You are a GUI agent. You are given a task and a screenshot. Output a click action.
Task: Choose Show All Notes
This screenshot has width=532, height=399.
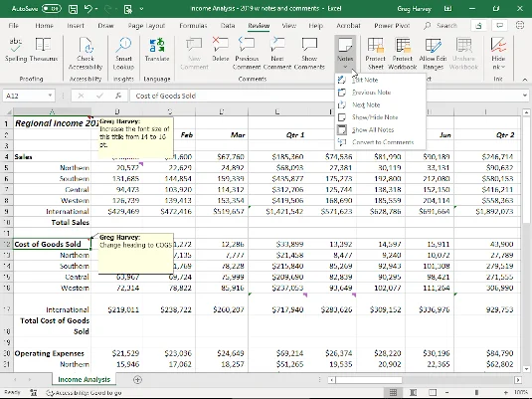[x=380, y=129]
